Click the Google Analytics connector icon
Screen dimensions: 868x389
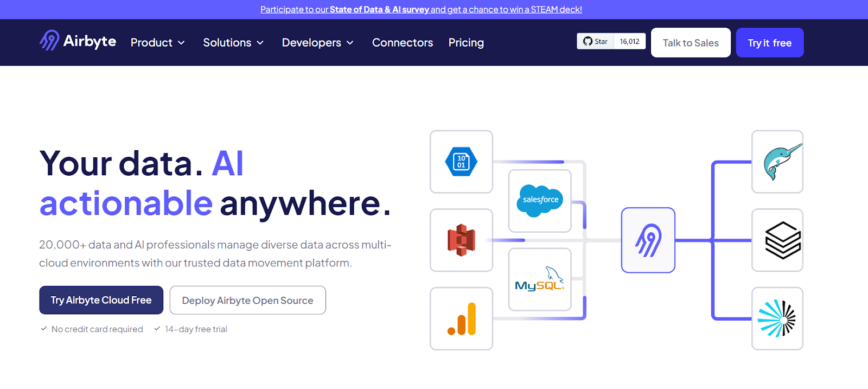click(461, 318)
